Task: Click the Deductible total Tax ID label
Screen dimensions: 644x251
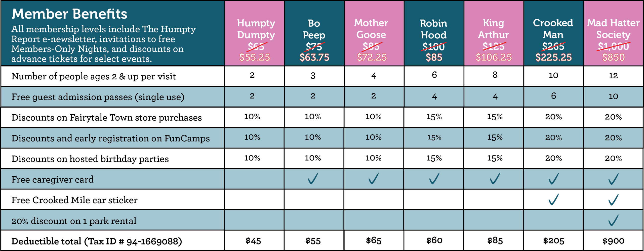Action: pos(97,241)
